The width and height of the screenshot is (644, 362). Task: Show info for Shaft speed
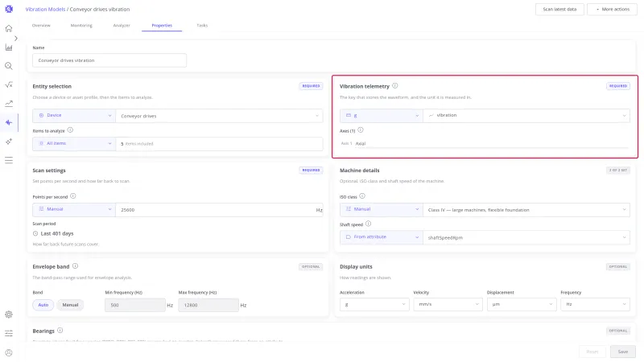pos(368,224)
